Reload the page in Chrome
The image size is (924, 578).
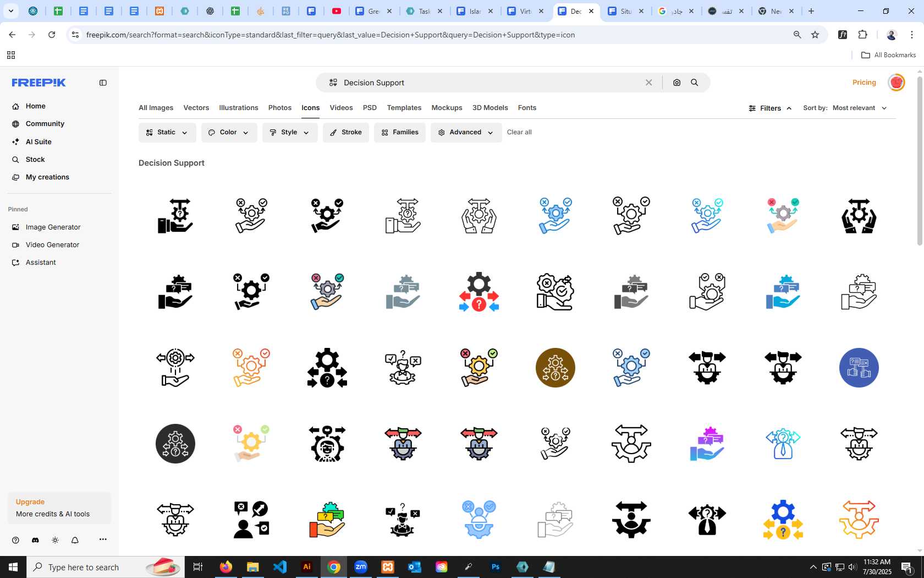52,35
